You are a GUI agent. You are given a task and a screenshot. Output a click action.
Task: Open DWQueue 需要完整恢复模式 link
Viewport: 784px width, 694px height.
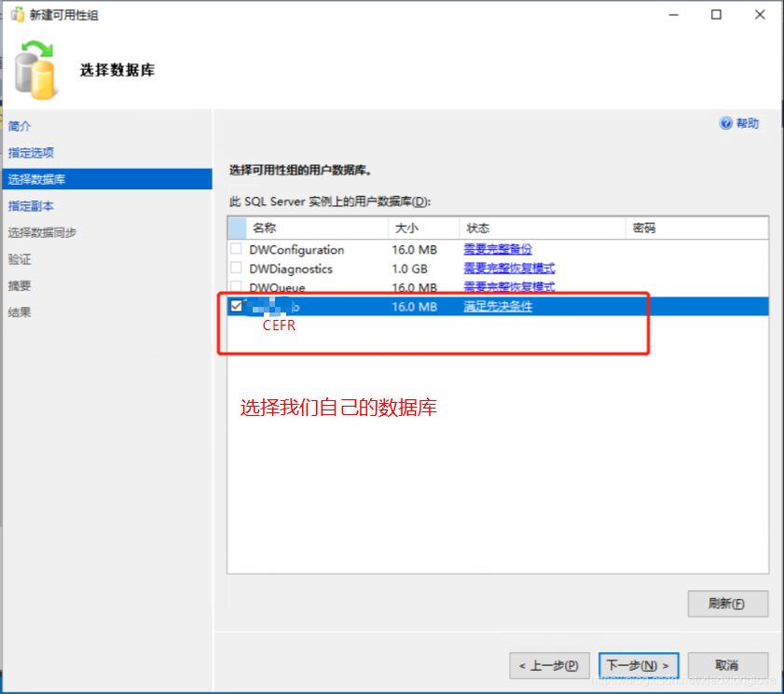click(x=509, y=286)
